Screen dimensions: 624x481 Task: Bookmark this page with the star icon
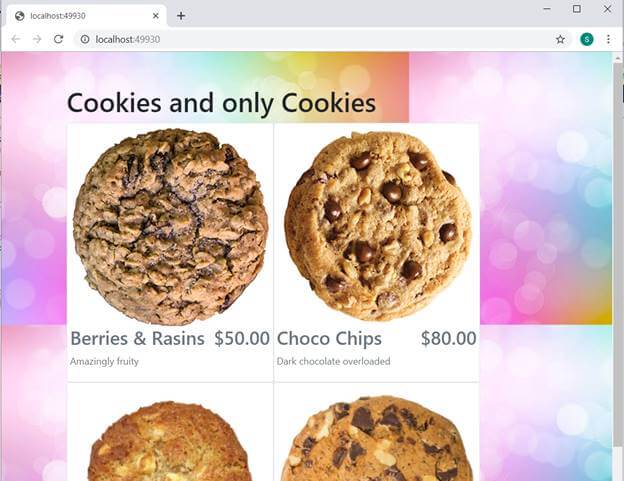tap(560, 39)
